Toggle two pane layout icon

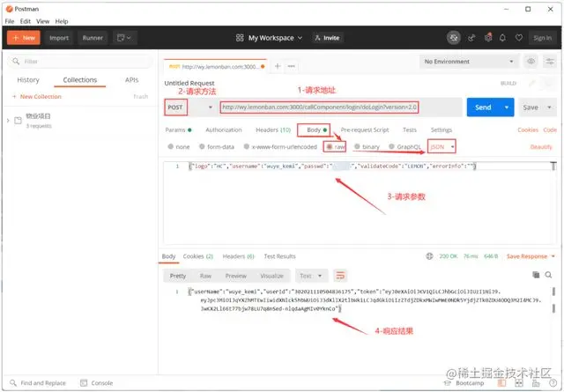point(519,383)
